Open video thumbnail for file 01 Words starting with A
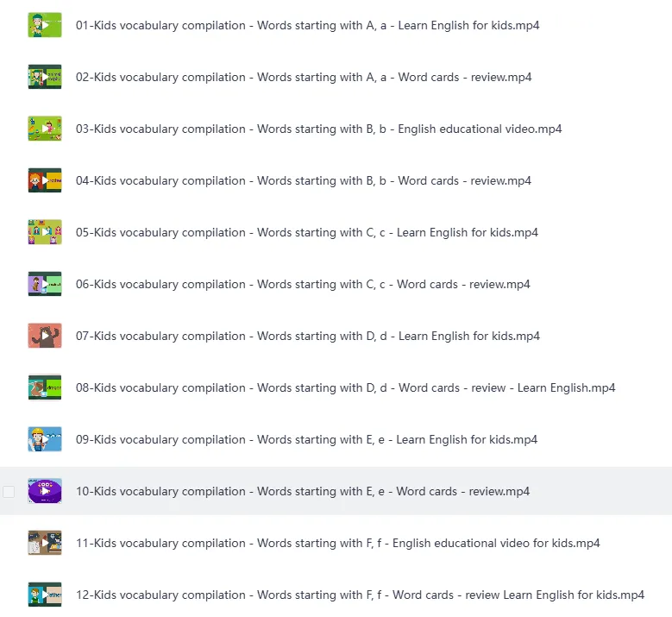Image resolution: width=672 pixels, height=617 pixels. click(45, 25)
